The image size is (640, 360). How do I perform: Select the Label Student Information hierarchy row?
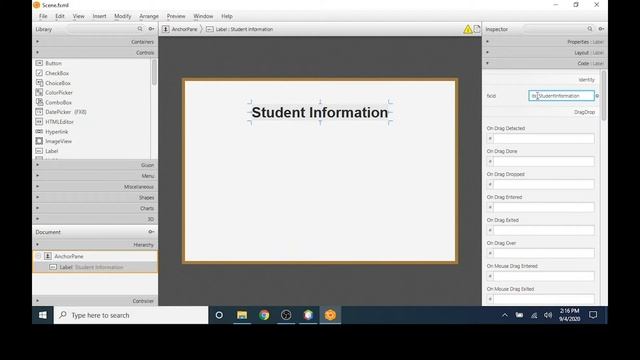click(x=95, y=267)
